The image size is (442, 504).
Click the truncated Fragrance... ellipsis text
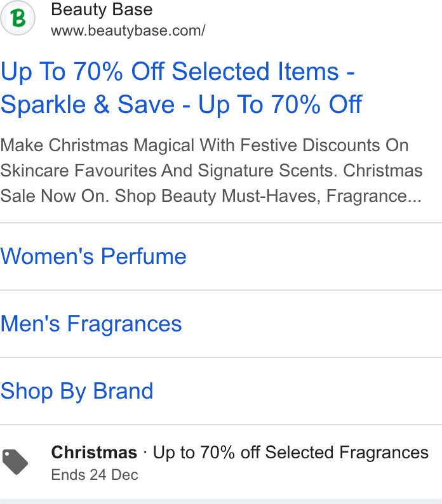click(374, 196)
